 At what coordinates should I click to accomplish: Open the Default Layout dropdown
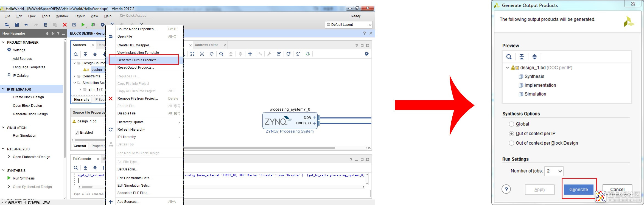[x=349, y=25]
